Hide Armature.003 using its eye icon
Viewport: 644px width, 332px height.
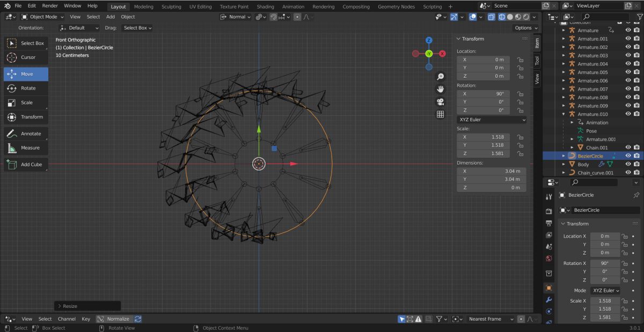628,55
